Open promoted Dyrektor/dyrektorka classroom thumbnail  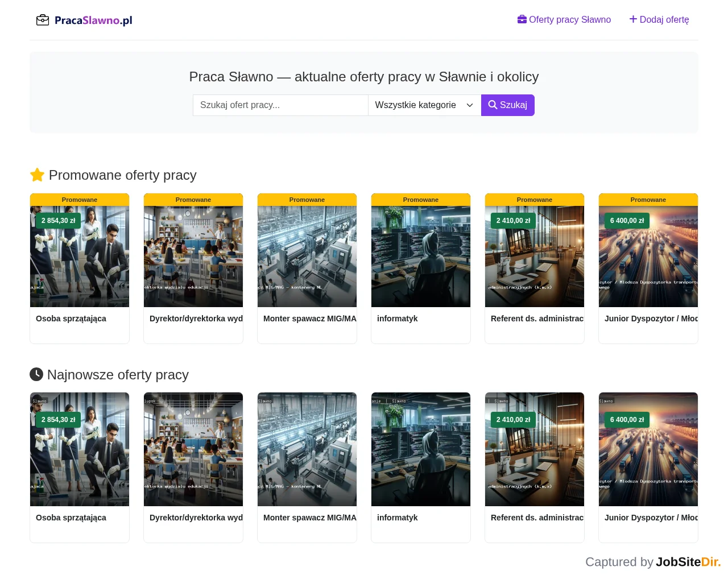point(193,257)
